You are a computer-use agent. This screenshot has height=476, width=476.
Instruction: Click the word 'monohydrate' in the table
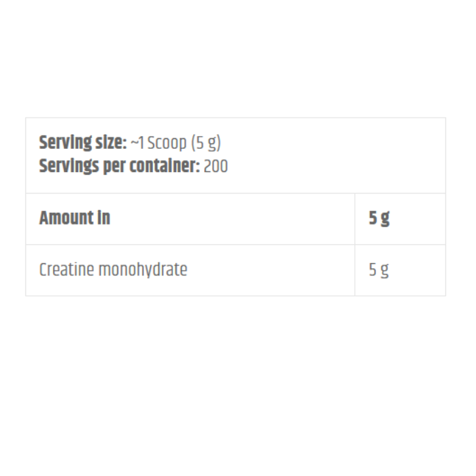[x=143, y=269]
